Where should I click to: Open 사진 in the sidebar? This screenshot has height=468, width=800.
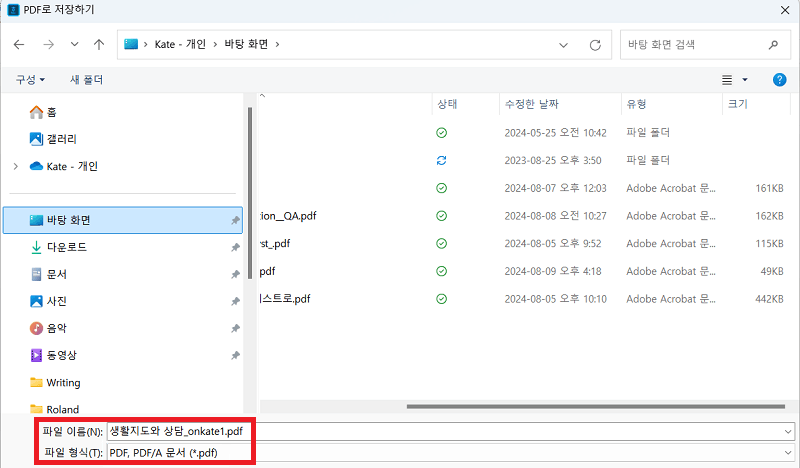tap(48, 301)
